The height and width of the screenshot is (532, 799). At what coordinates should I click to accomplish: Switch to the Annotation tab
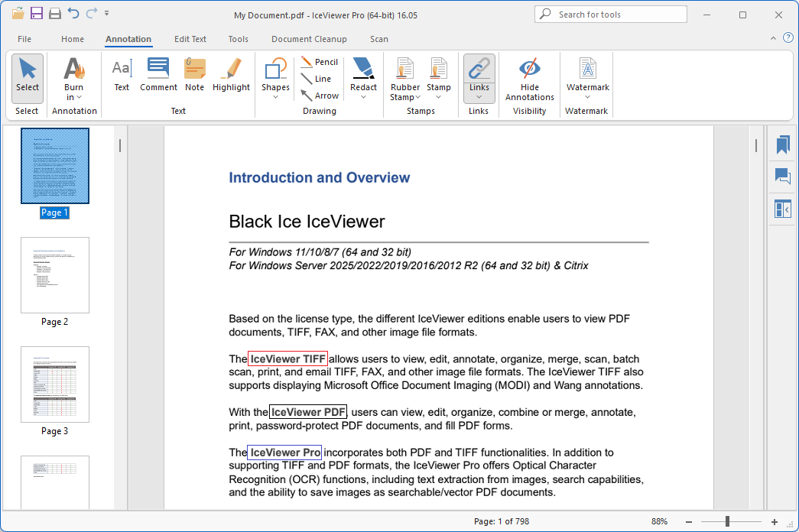click(128, 39)
